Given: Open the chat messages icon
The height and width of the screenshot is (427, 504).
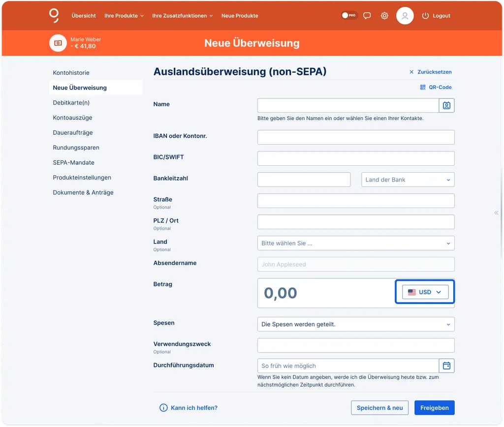Looking at the screenshot, I should pyautogui.click(x=367, y=15).
